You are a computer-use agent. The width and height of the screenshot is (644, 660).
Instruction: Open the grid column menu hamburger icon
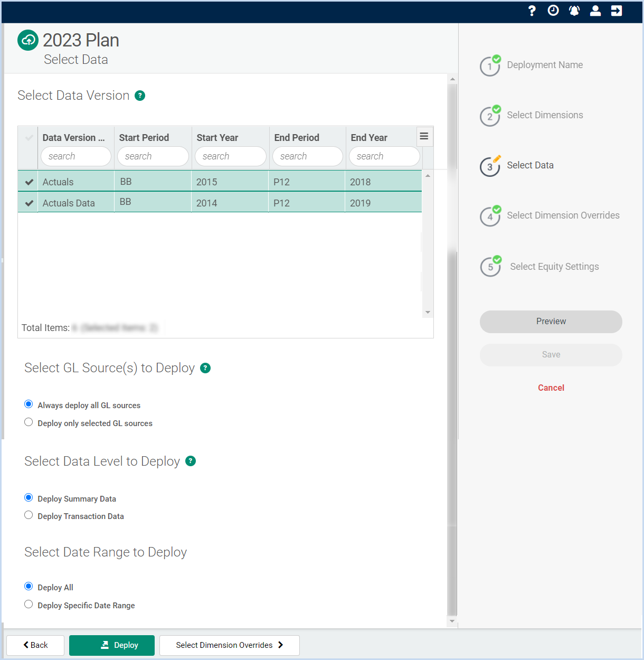[424, 136]
